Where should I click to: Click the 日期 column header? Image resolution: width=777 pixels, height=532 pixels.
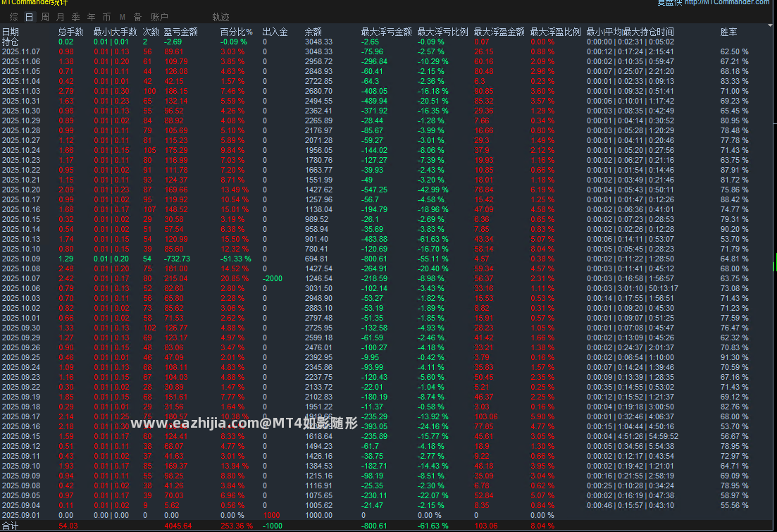[x=11, y=32]
